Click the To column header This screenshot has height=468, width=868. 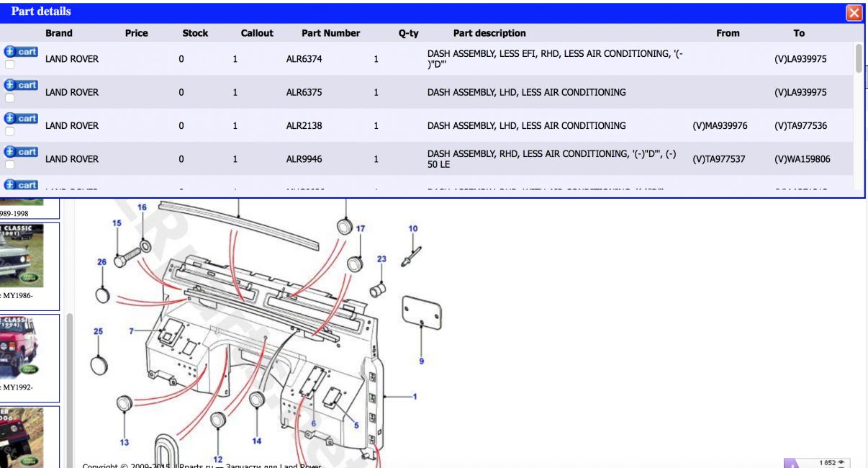(799, 33)
